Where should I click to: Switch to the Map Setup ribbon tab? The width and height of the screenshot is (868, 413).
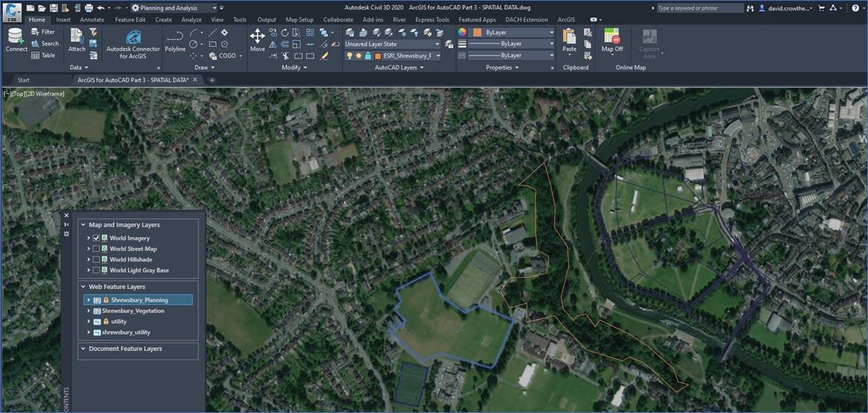(x=299, y=20)
